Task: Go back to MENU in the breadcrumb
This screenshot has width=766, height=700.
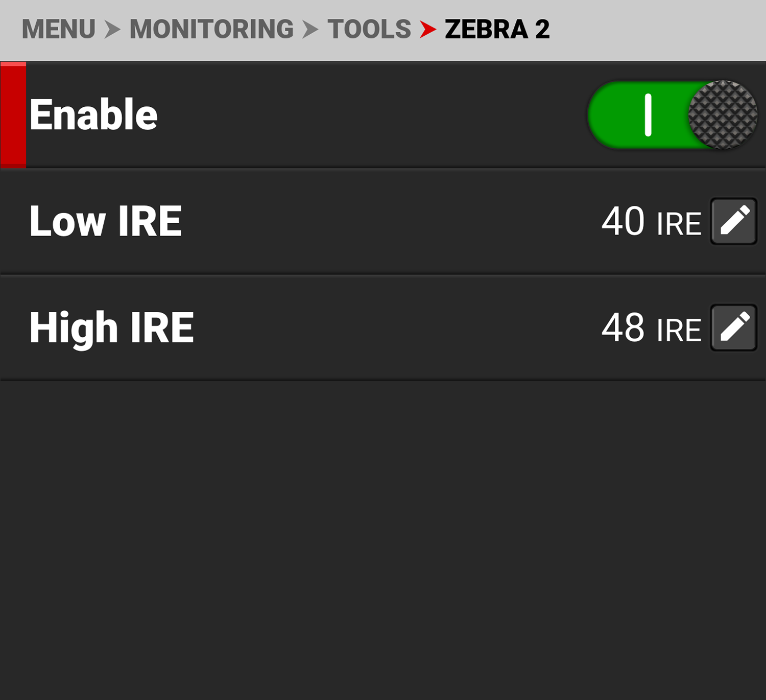Action: 58,29
